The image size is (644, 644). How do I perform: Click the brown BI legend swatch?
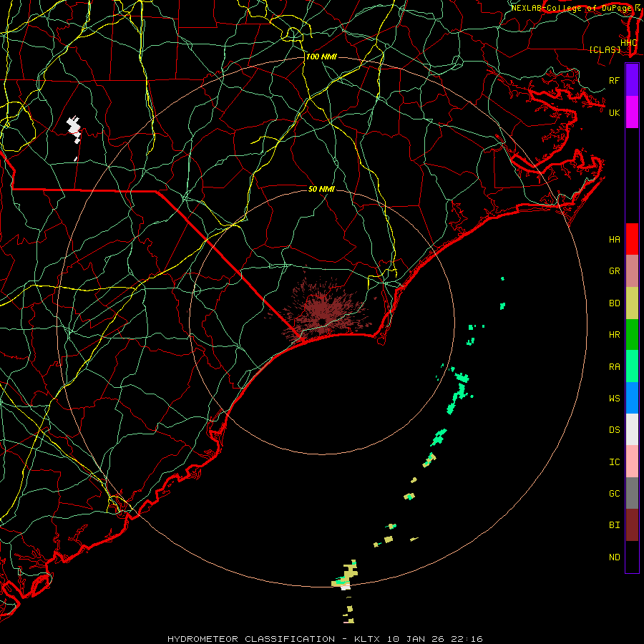[632, 525]
